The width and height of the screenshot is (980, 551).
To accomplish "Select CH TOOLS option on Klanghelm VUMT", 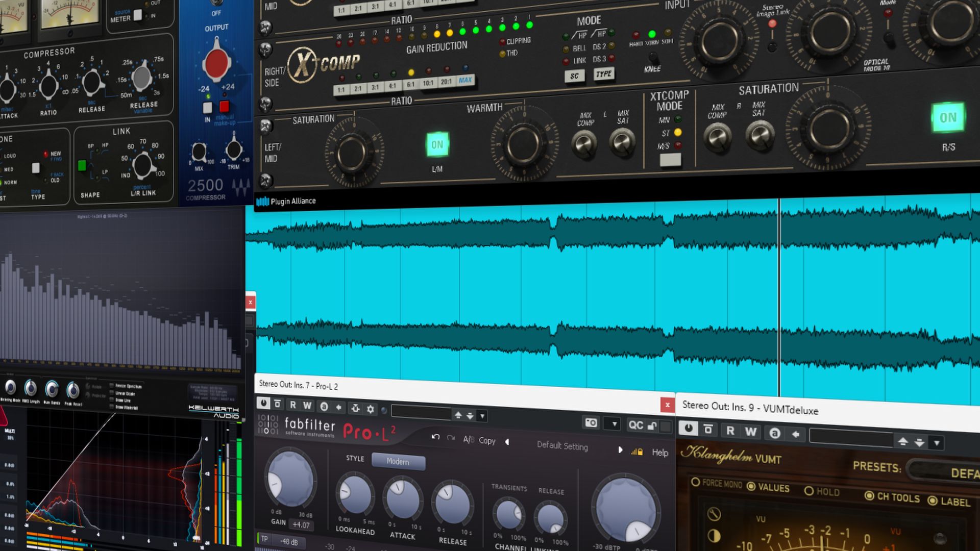I will pyautogui.click(x=893, y=496).
